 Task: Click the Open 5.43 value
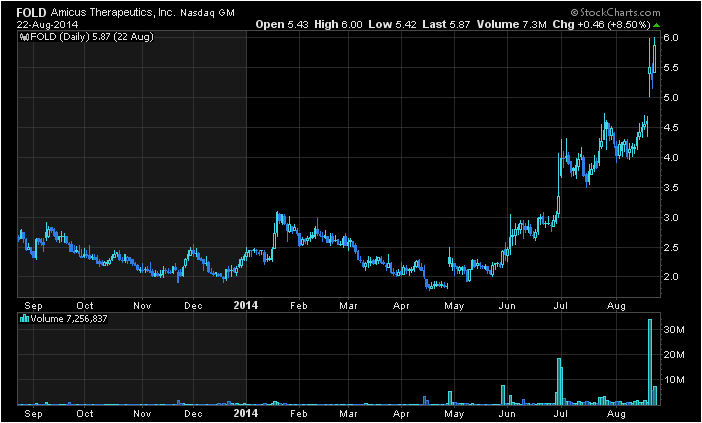point(282,25)
